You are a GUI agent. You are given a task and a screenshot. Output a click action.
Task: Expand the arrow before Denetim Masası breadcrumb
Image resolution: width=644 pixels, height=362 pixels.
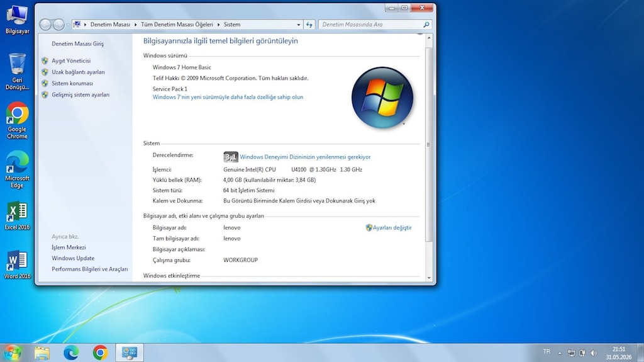pyautogui.click(x=86, y=25)
